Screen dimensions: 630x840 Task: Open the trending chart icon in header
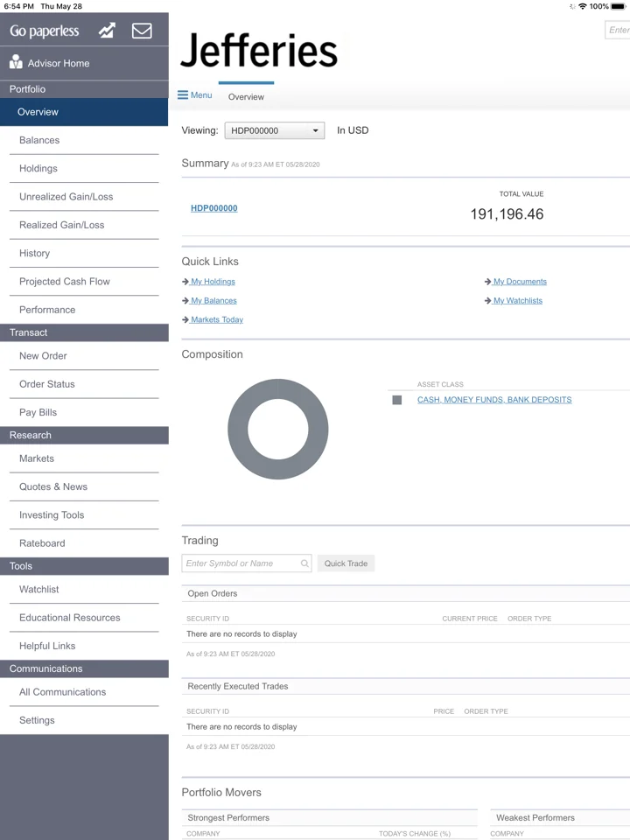pos(107,31)
